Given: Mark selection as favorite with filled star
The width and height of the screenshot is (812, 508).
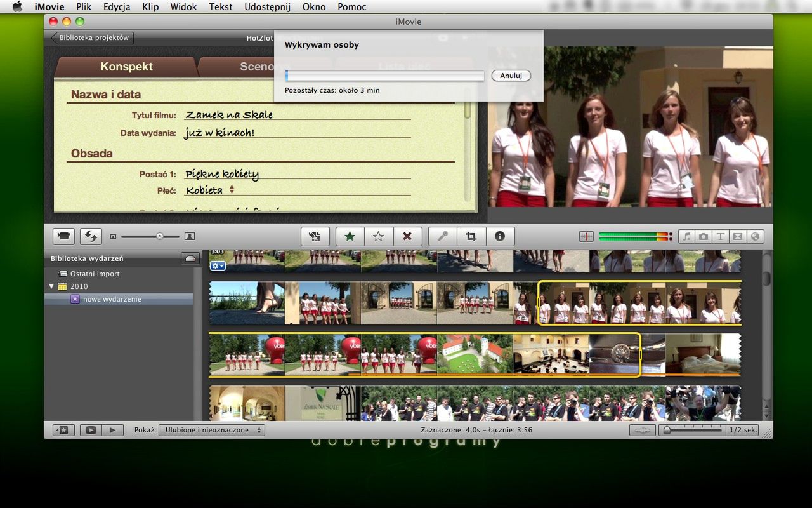Looking at the screenshot, I should point(350,236).
